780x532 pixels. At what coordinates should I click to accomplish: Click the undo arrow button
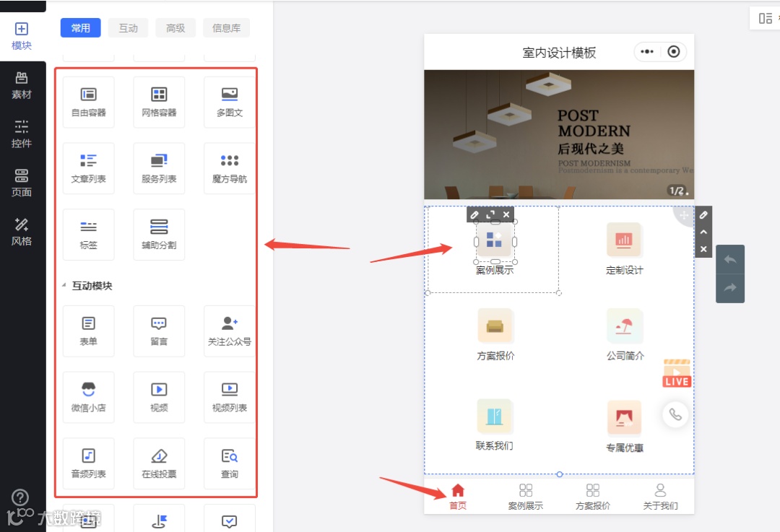point(730,260)
